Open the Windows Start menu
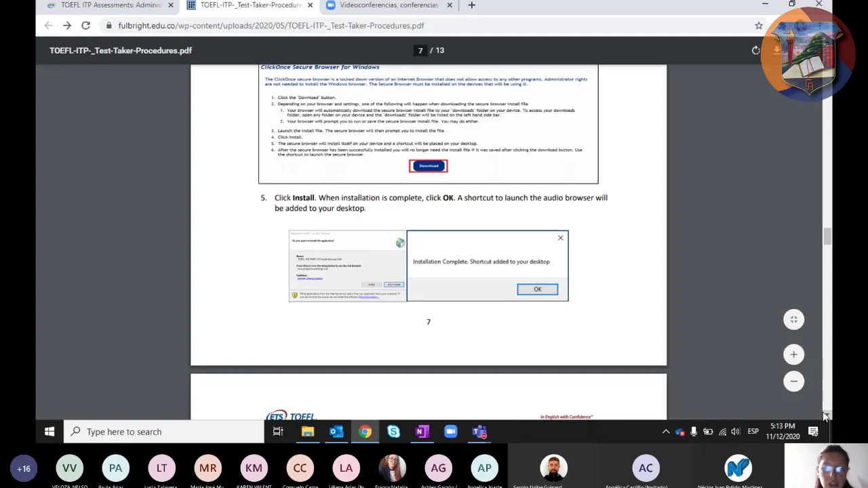 (x=50, y=432)
